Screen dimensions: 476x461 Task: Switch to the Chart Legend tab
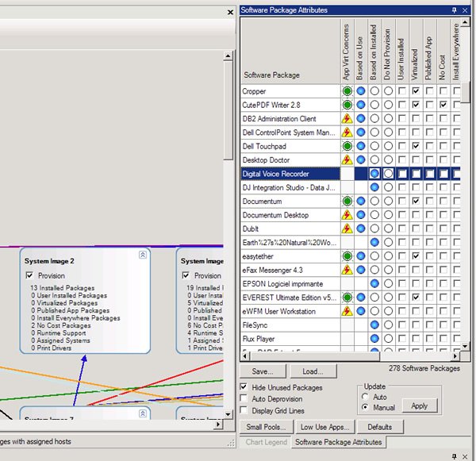tap(266, 442)
